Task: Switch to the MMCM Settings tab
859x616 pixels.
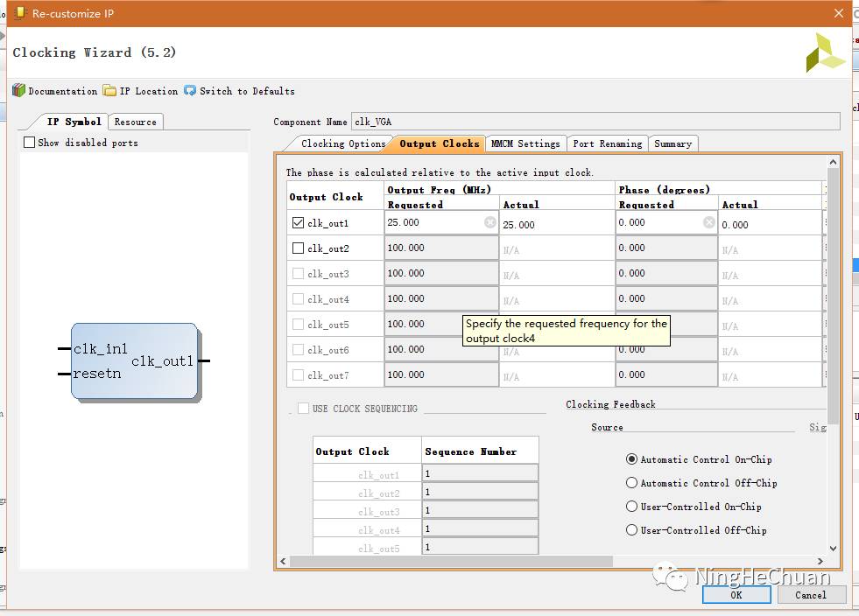Action: tap(525, 143)
